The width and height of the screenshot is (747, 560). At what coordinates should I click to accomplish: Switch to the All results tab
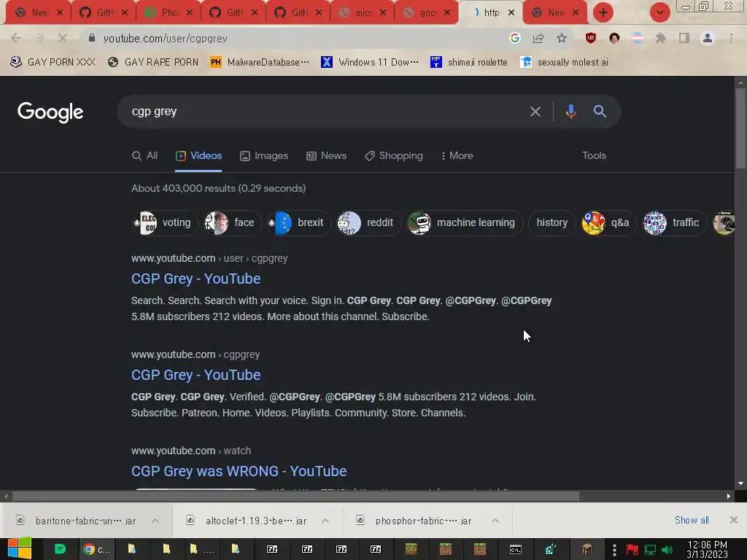pos(145,156)
